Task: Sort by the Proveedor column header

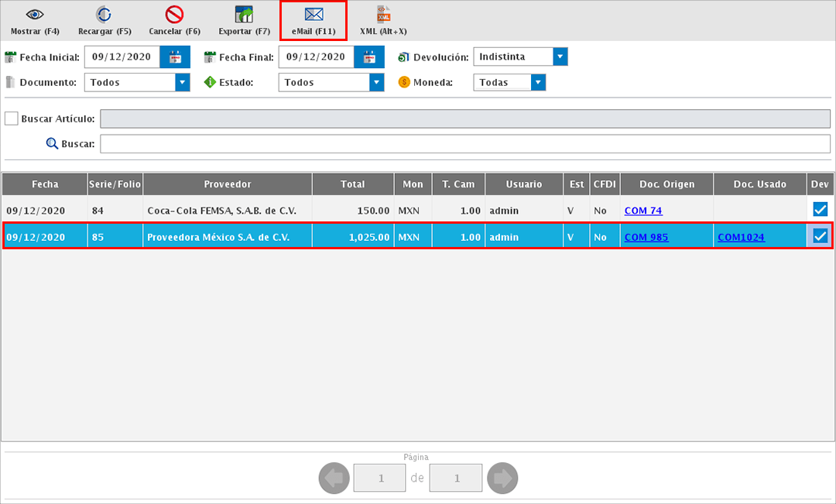Action: click(228, 184)
